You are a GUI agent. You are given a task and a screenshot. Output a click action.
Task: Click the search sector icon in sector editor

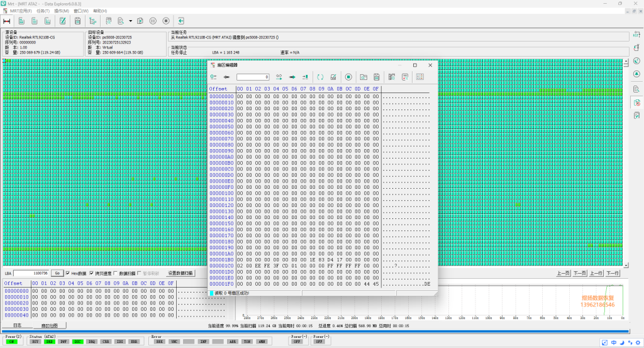pos(405,77)
